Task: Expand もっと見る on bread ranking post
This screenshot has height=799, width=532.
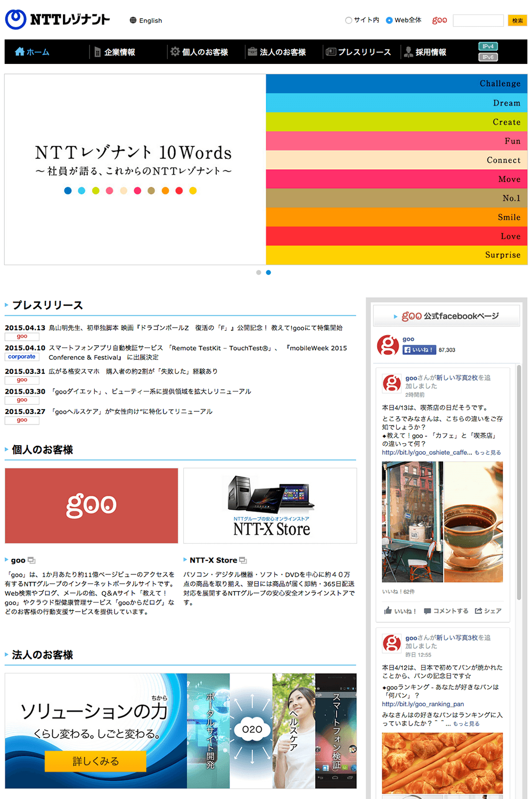Action: [x=466, y=724]
